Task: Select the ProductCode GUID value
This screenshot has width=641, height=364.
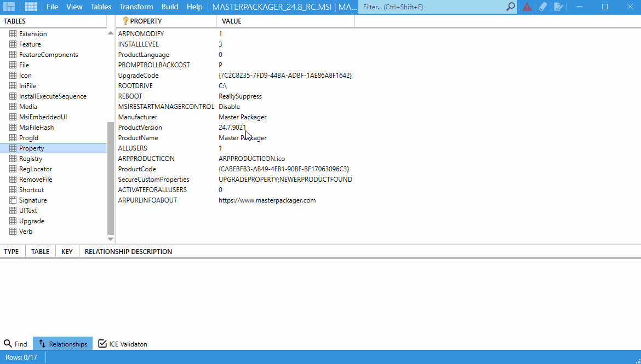Action: coord(284,169)
